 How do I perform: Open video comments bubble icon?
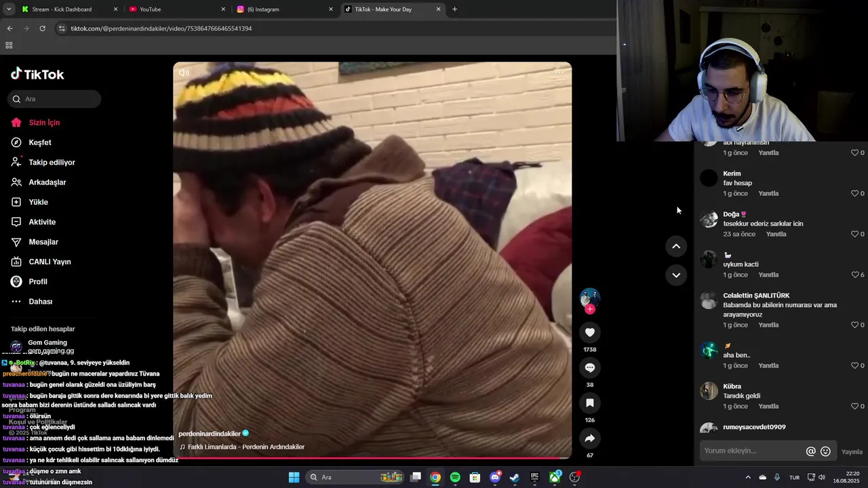(590, 367)
